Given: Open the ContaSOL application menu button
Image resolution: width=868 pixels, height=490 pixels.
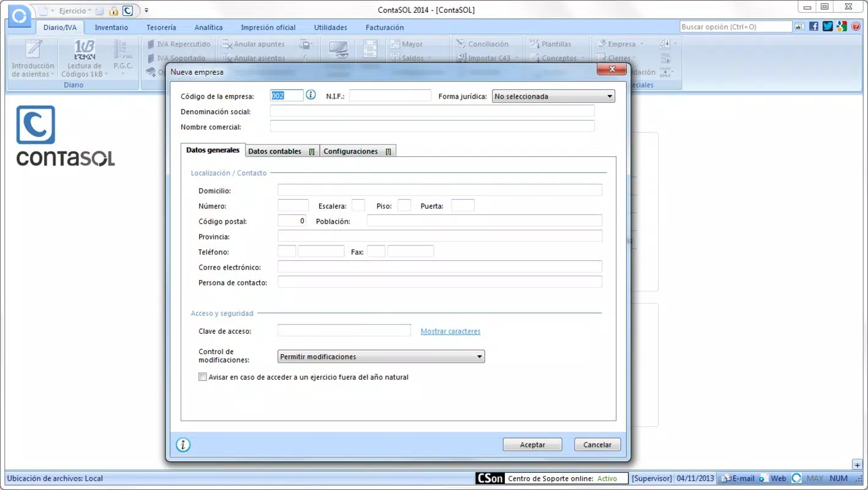Looking at the screenshot, I should click(18, 15).
